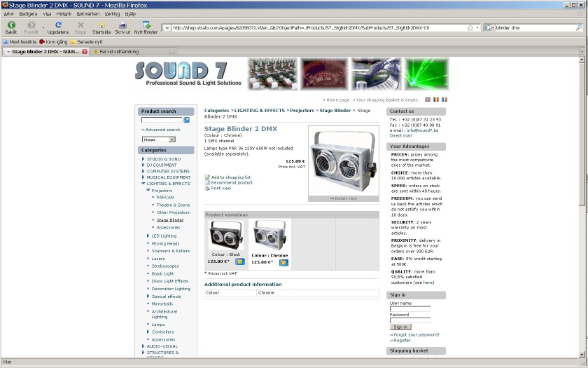Viewport: 588px width, 368px height.
Task: Open the address bar history dropdown
Action: 477,28
